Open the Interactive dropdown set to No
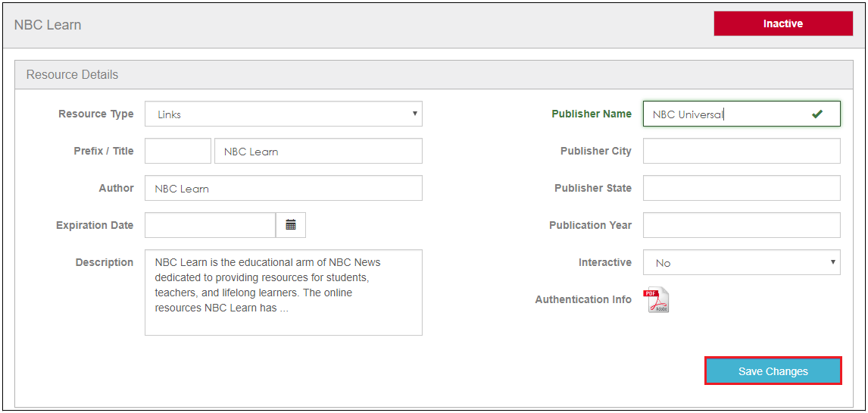The width and height of the screenshot is (868, 413). tap(742, 262)
